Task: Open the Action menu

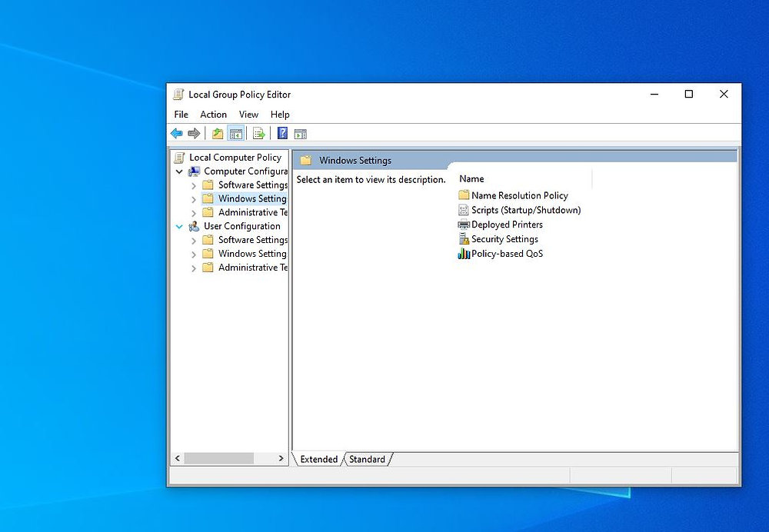Action: [x=213, y=114]
